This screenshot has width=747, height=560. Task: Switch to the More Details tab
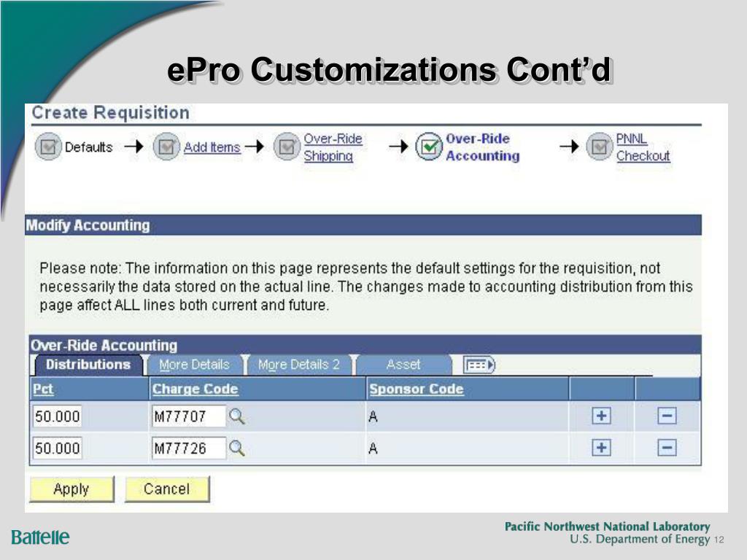(x=194, y=365)
